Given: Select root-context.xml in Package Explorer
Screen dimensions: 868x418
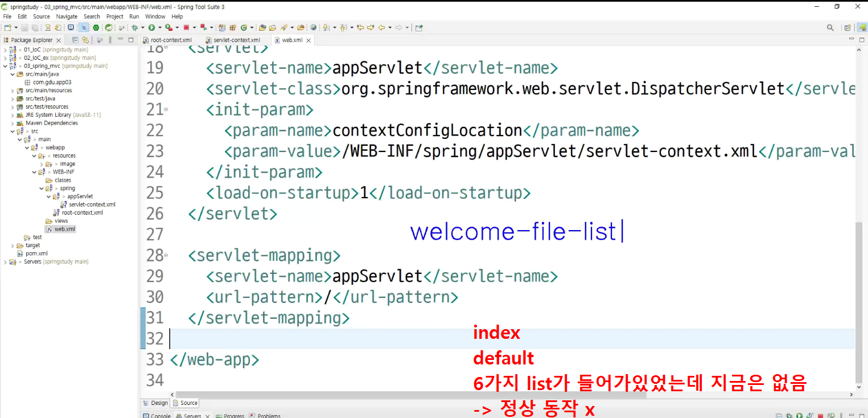Looking at the screenshot, I should (x=79, y=213).
